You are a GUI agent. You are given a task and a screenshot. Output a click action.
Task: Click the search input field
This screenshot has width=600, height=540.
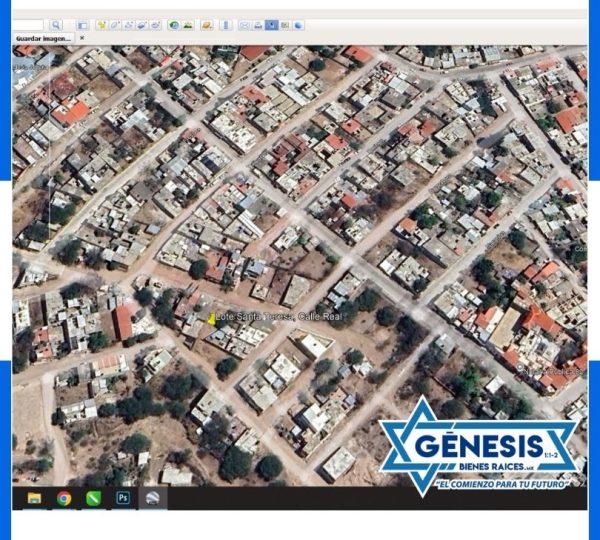(x=24, y=24)
